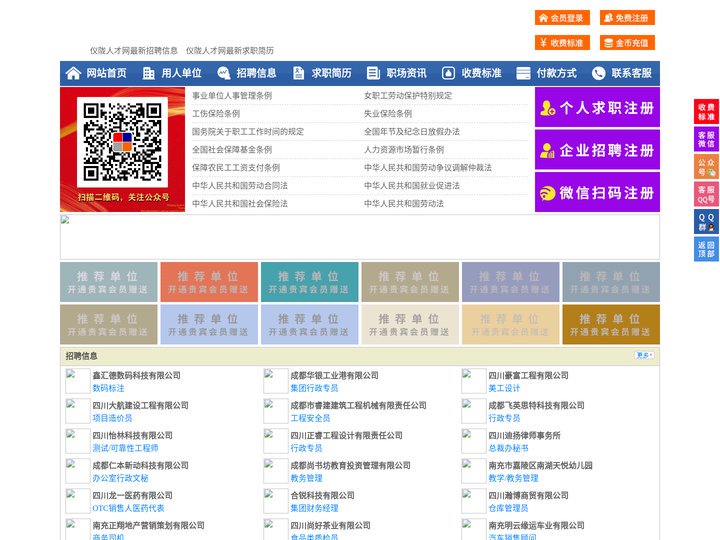Click the 更多 button in 招聘信息 header
Image resolution: width=720 pixels, height=540 pixels.
pyautogui.click(x=644, y=355)
